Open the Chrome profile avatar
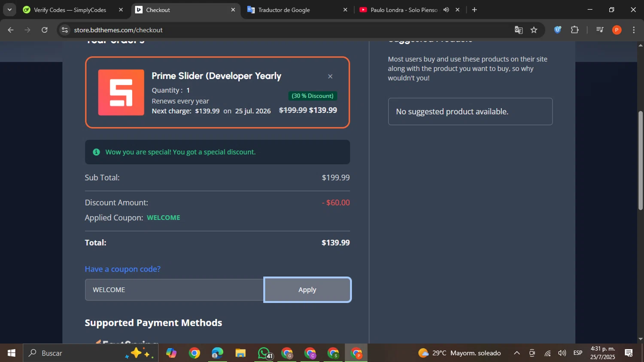 (x=617, y=30)
